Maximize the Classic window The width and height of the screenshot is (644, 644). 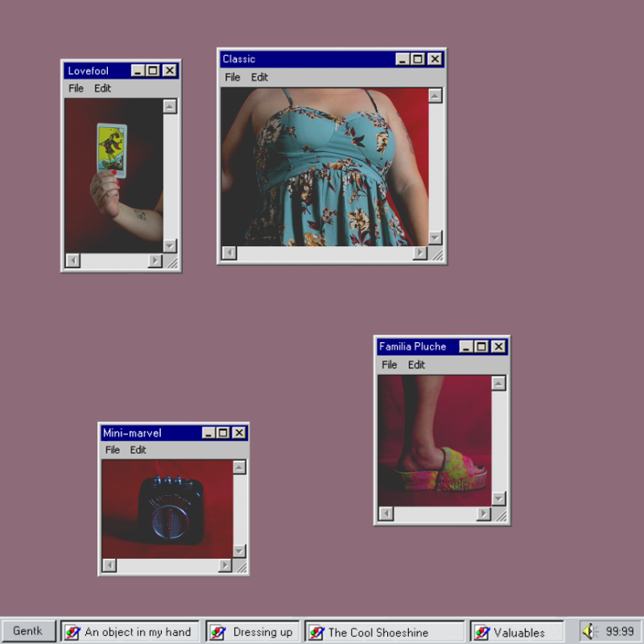tap(418, 59)
